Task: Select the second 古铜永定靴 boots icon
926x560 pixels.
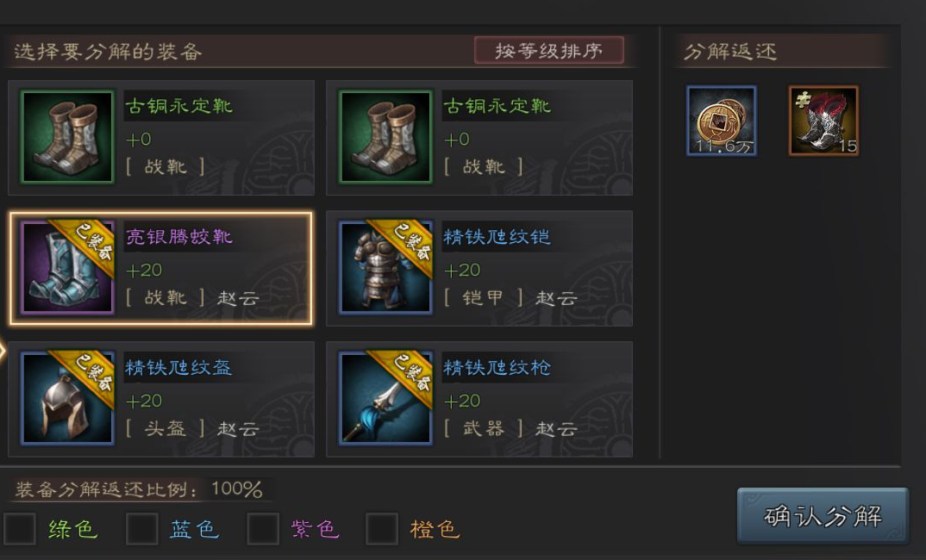Action: tap(385, 136)
